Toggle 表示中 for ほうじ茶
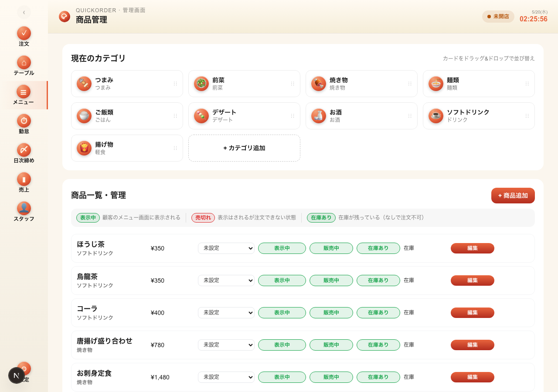558x392 pixels. point(282,248)
